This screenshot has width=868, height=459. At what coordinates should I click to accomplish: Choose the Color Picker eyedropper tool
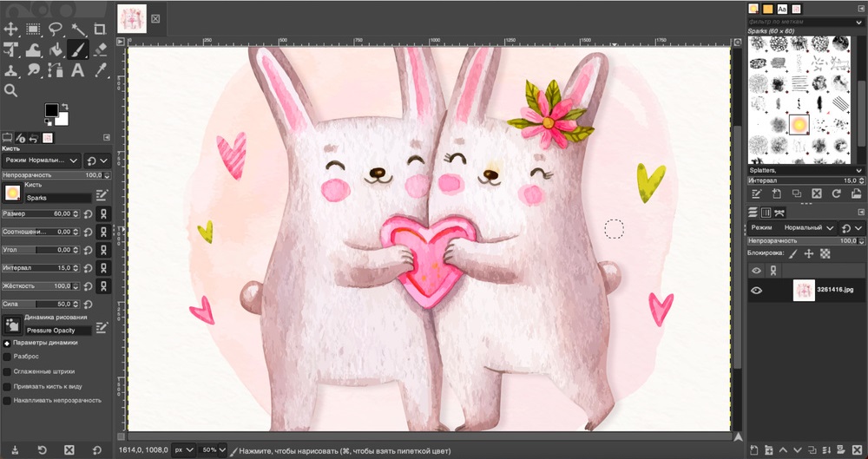[100, 71]
